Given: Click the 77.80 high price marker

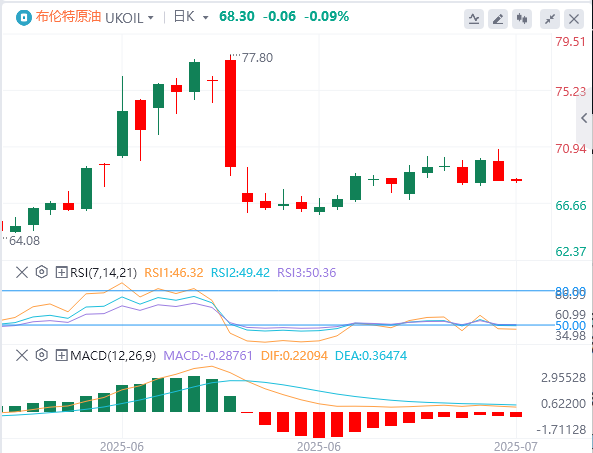Looking at the screenshot, I should tap(257, 58).
